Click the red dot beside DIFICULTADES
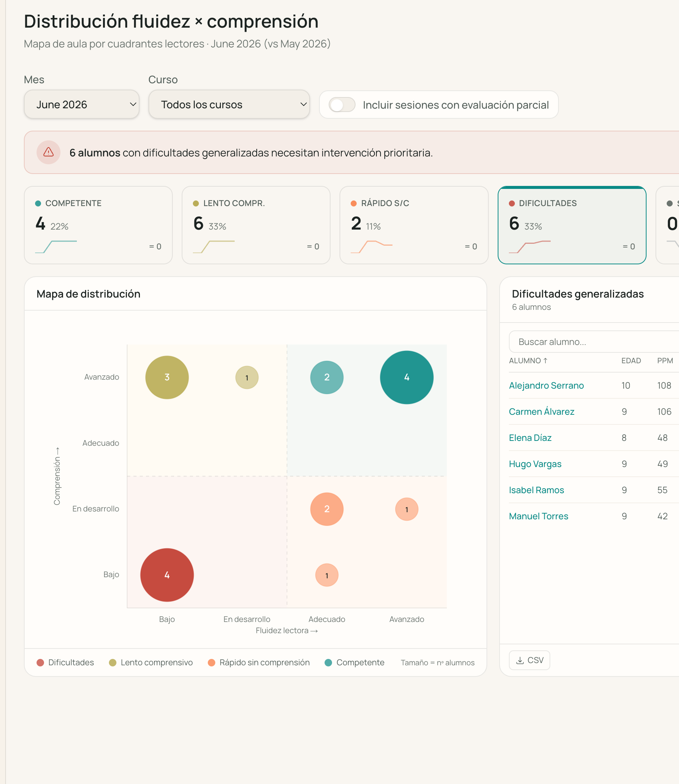679x784 pixels. [511, 203]
